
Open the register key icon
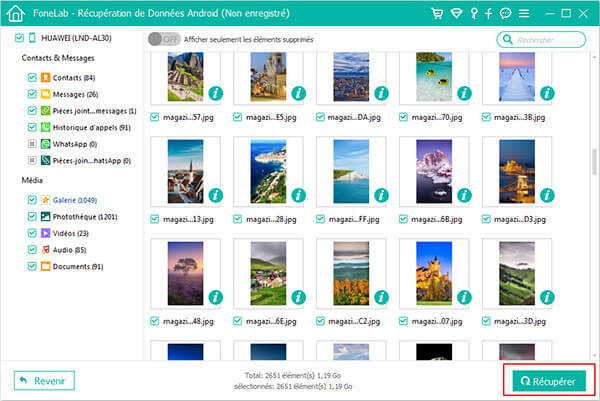(x=474, y=13)
